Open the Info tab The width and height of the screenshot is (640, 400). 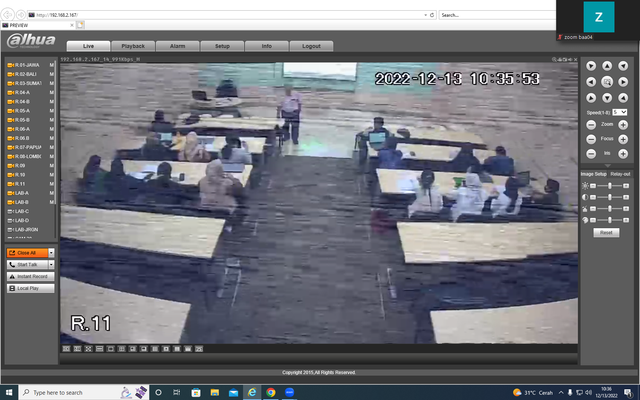point(267,46)
